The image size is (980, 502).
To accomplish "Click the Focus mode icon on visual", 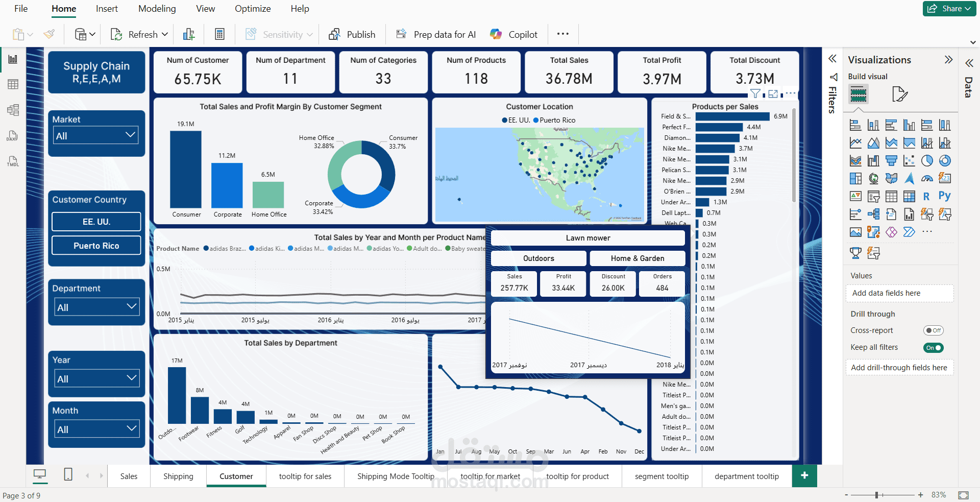I will tap(773, 93).
